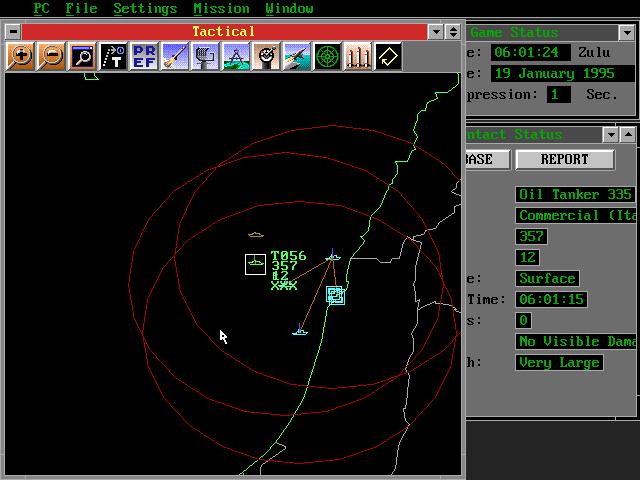Click the Contact Status down-arrow button
640x480 pixels.
coord(611,135)
